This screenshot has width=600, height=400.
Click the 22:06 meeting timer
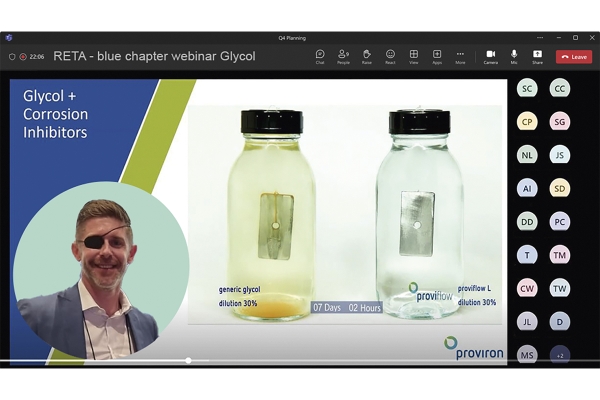pyautogui.click(x=37, y=57)
